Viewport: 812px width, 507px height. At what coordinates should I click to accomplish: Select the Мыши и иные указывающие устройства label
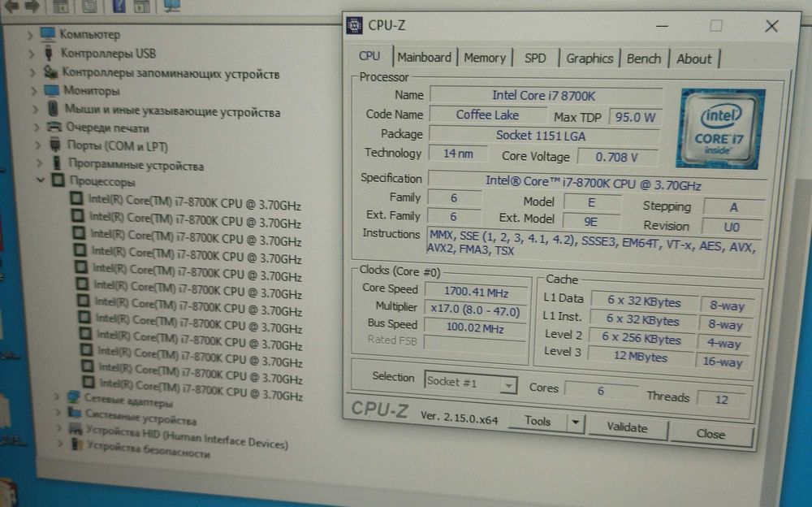(172, 111)
